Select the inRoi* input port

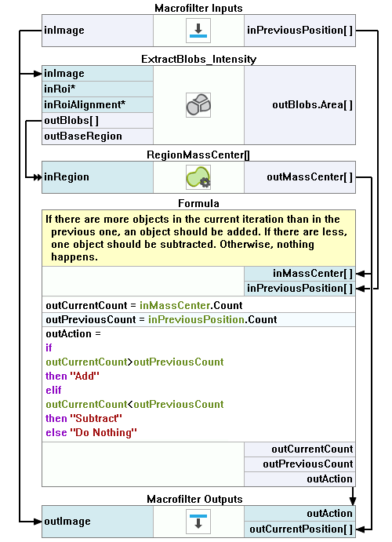pos(97,89)
